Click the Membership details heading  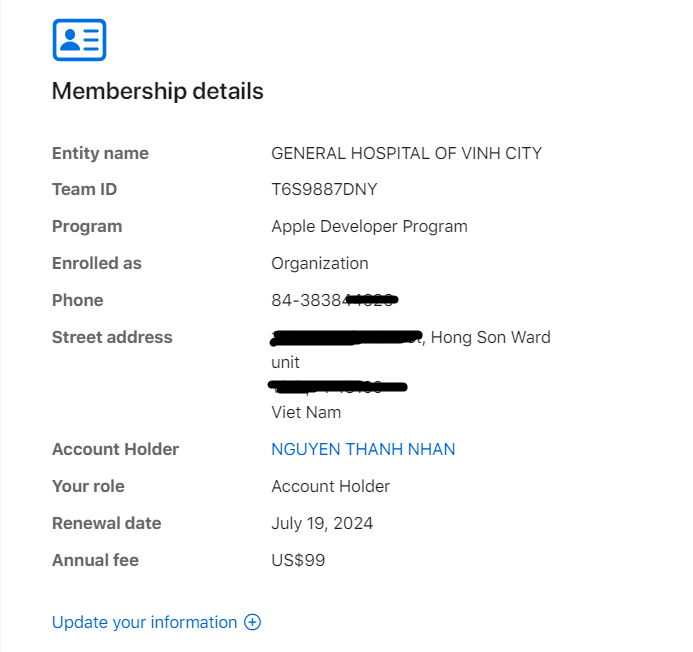(x=158, y=92)
